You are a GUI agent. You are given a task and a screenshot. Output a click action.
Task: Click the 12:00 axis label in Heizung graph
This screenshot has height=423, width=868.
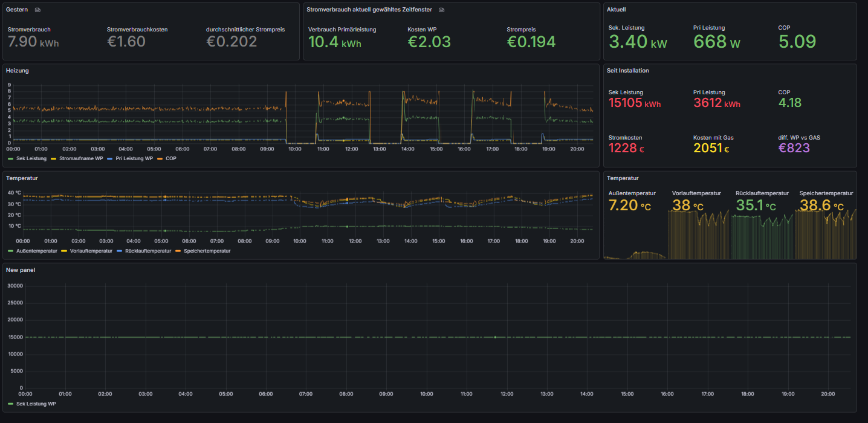(x=351, y=149)
